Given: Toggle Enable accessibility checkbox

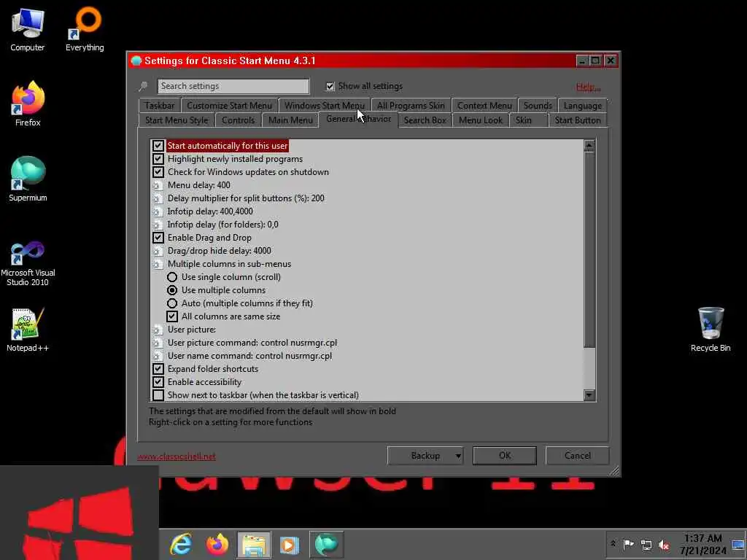Looking at the screenshot, I should click(x=158, y=382).
